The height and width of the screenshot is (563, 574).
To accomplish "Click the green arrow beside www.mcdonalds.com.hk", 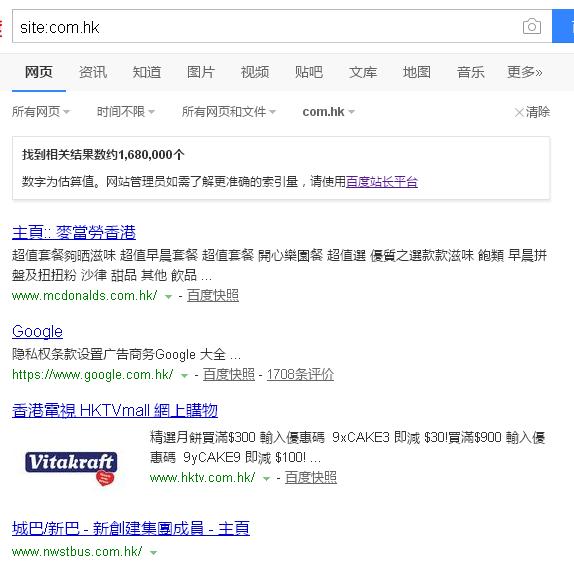I will tap(168, 297).
